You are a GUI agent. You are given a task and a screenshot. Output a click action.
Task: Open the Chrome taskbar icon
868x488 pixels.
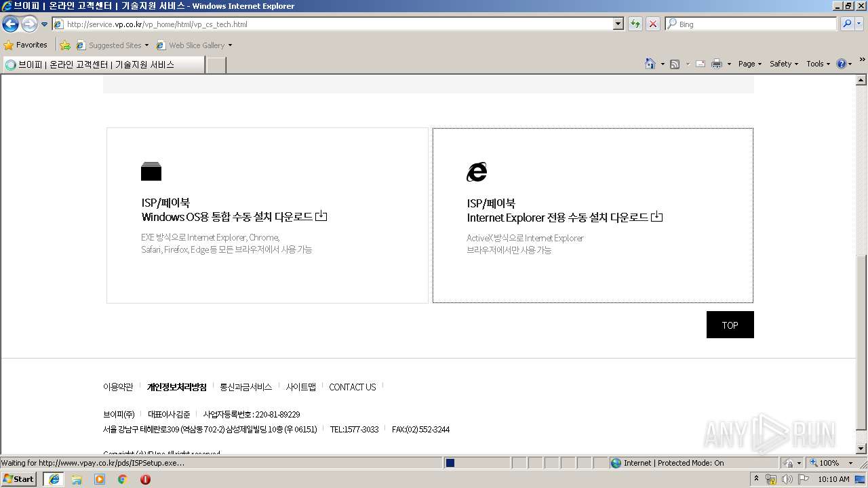pos(123,479)
